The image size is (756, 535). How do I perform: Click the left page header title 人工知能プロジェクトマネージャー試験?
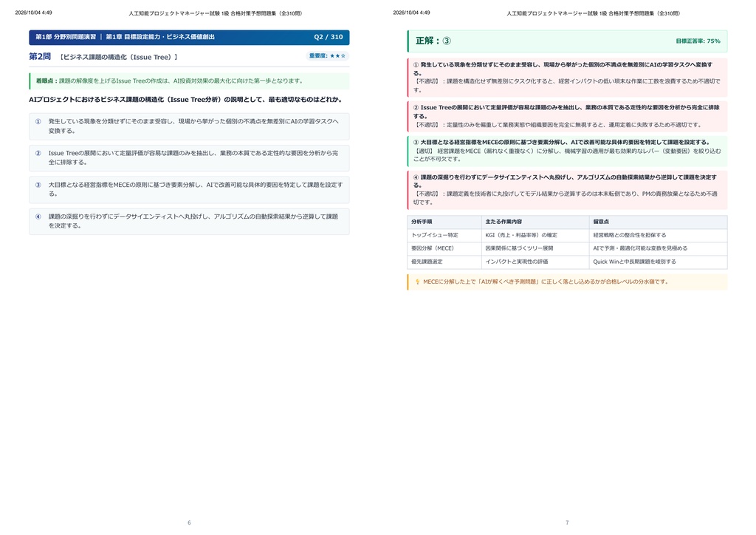[x=216, y=13]
